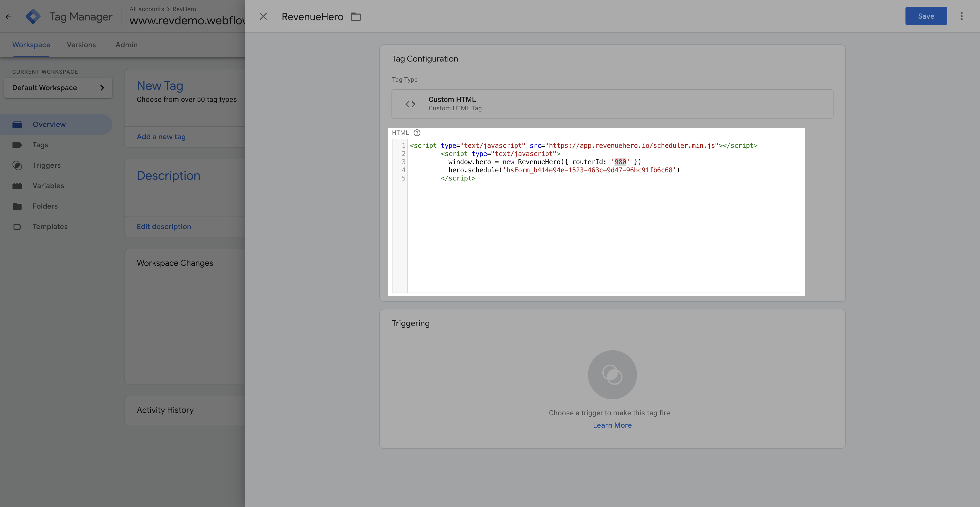Viewport: 980px width, 507px height.
Task: Click the trigger placeholder circle icon
Action: point(612,375)
